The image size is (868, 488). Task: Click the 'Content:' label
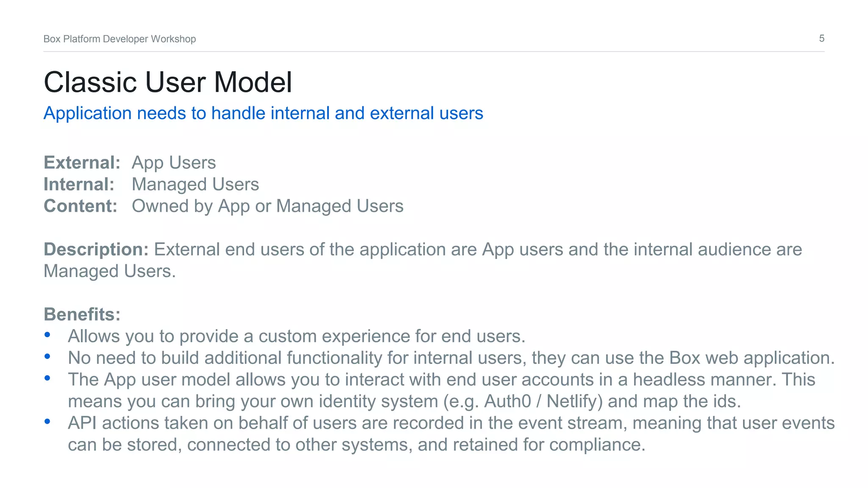81,206
